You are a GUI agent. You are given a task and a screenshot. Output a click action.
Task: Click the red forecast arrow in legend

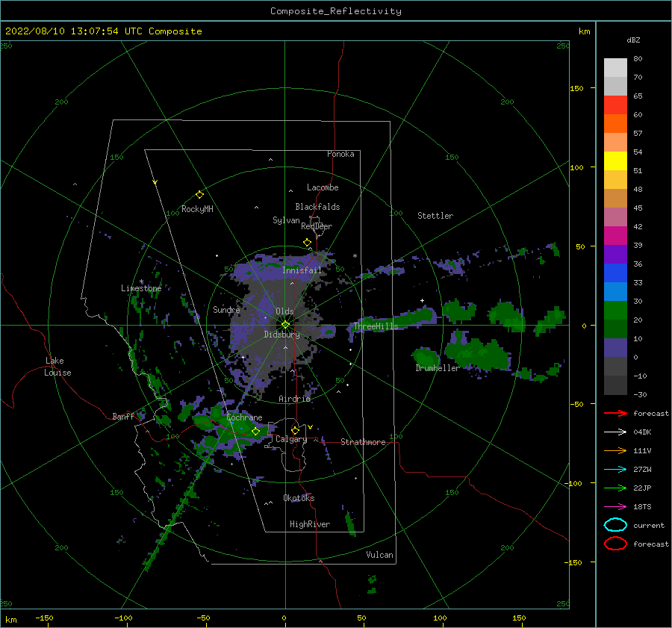tap(615, 413)
